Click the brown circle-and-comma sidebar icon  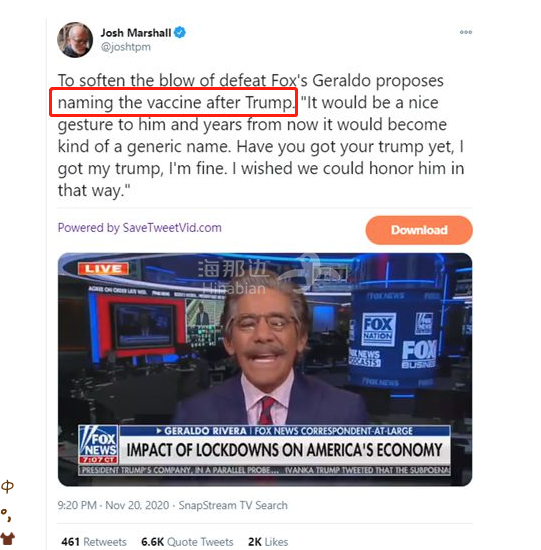6,515
